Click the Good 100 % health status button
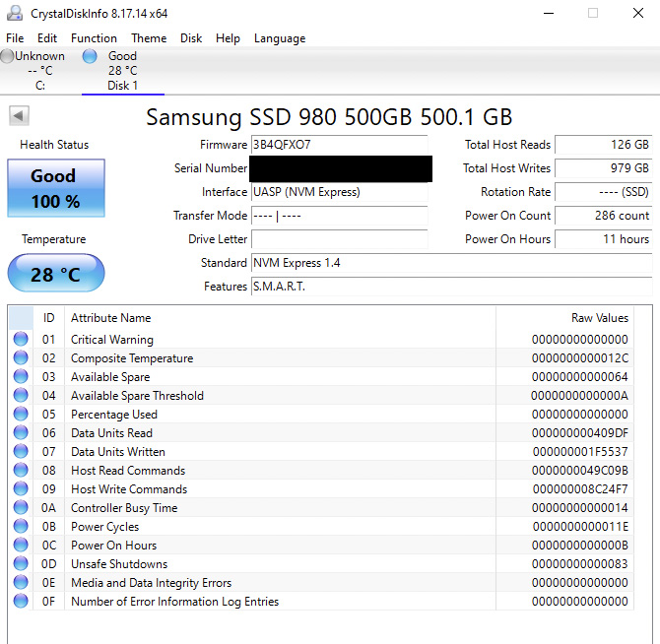 tap(55, 188)
